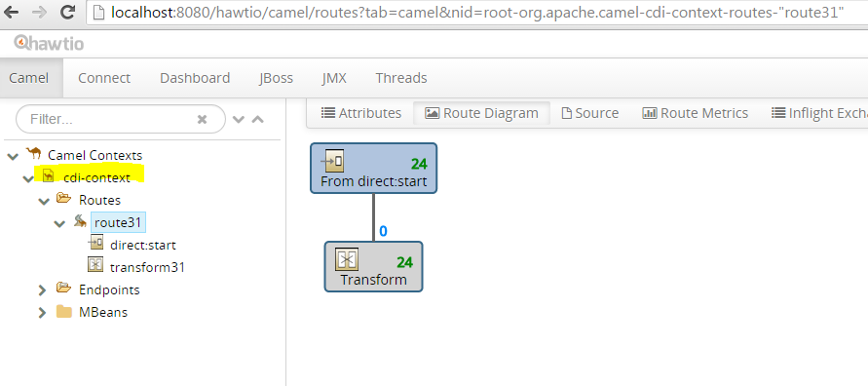The height and width of the screenshot is (386, 868).
Task: Click the camel icon beside Camel Contexts
Action: click(x=34, y=153)
